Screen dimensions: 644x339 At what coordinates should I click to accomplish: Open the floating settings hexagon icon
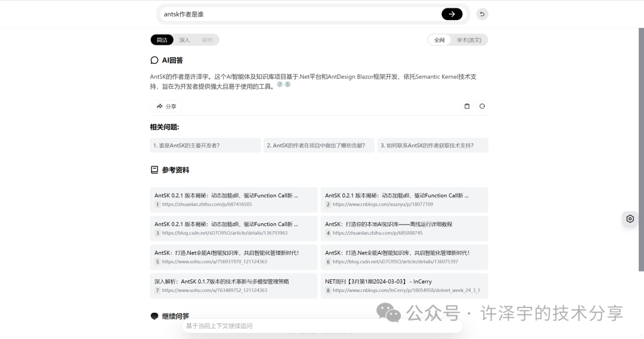pyautogui.click(x=630, y=219)
